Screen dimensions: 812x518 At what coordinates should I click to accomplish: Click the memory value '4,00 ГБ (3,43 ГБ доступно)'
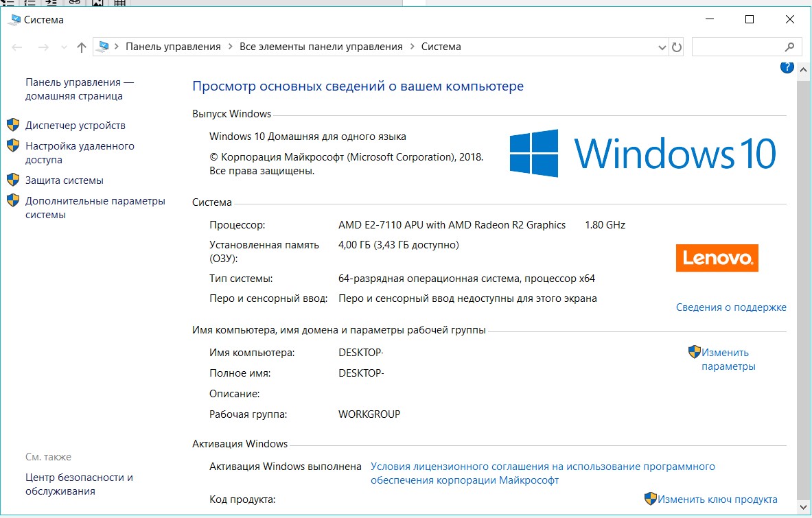(398, 244)
